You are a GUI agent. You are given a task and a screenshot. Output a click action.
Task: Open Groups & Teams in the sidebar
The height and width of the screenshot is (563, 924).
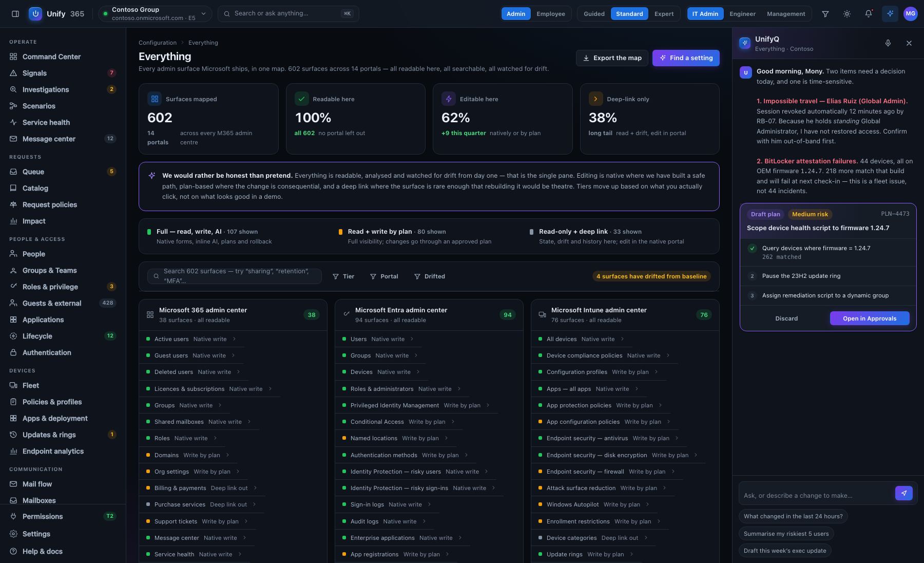pyautogui.click(x=63, y=270)
